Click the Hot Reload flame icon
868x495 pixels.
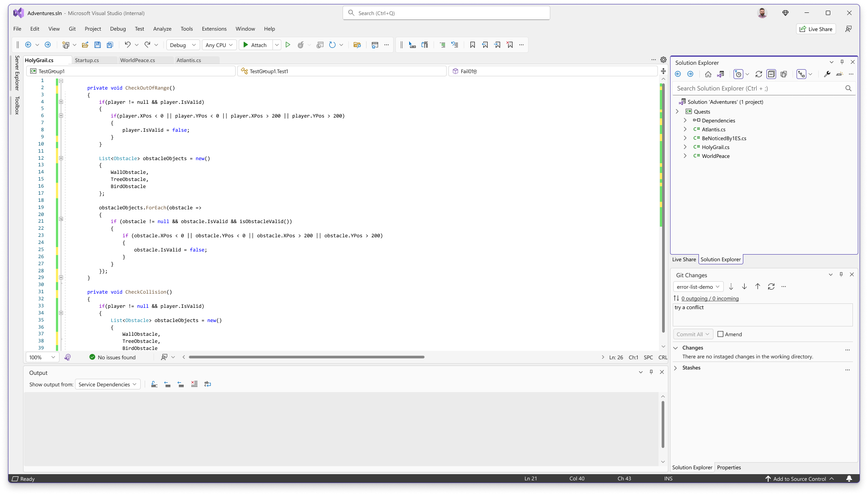[301, 45]
